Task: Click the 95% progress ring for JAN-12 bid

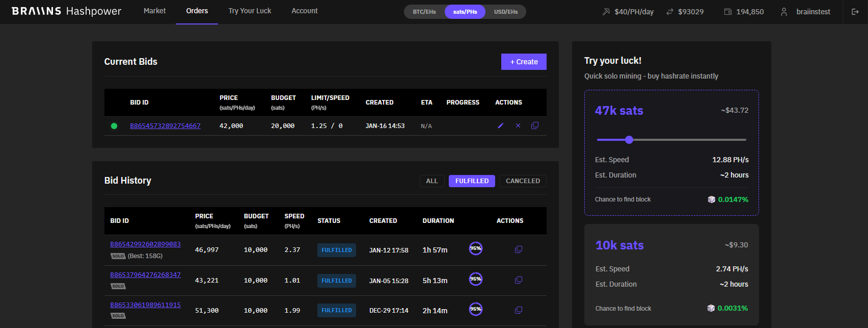Action: [x=476, y=248]
